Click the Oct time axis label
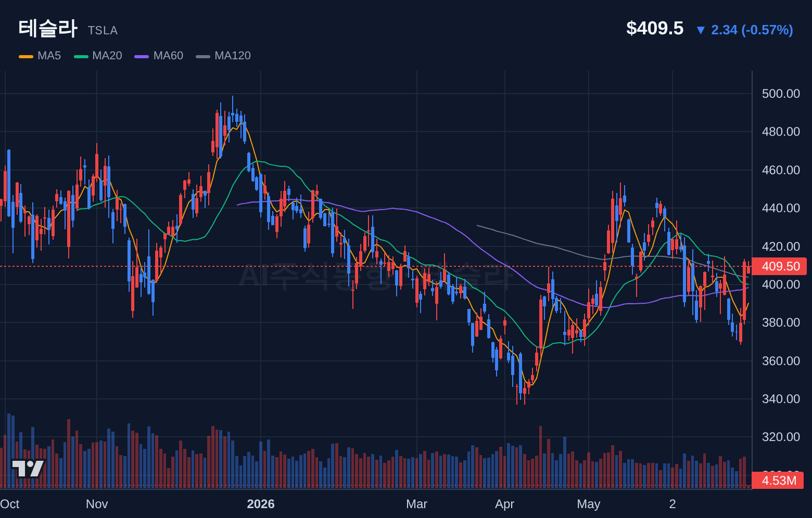 point(9,504)
